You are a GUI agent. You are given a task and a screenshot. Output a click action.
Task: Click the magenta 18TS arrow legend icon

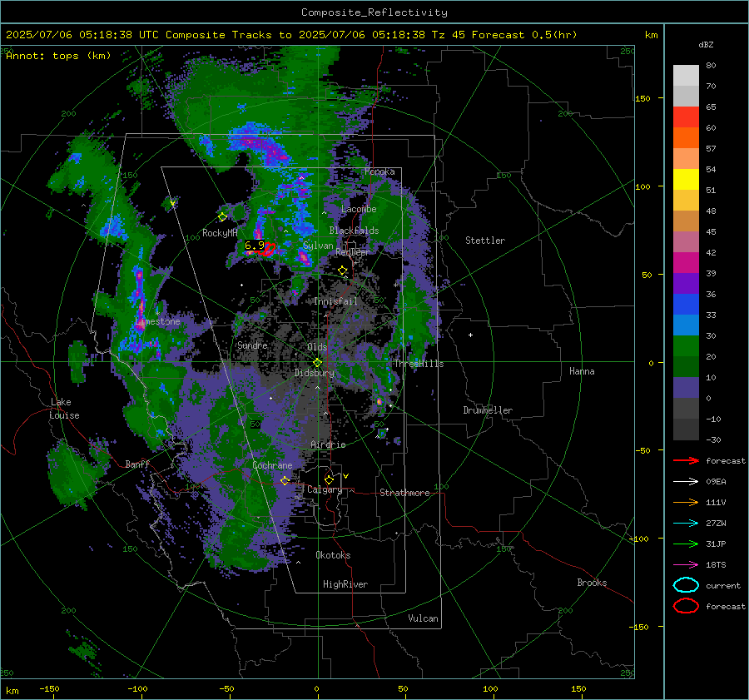[x=686, y=564]
